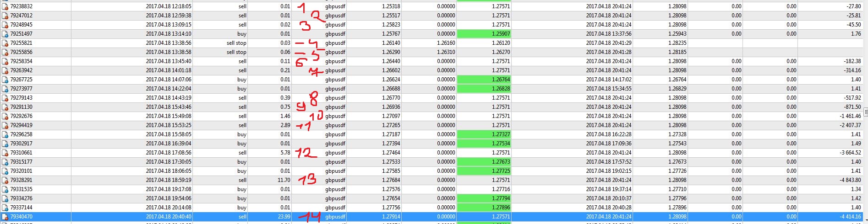Click the profit value 1.76
This screenshot has width=868, height=224.
(856, 34)
